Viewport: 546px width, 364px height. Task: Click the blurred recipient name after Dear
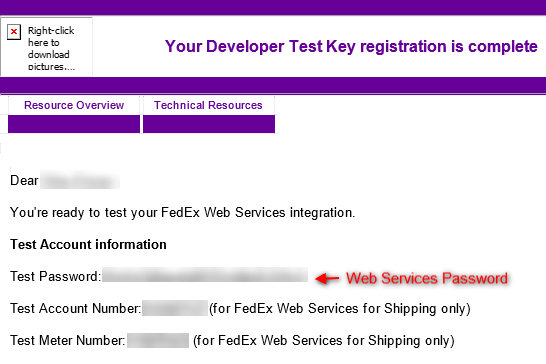[x=80, y=180]
